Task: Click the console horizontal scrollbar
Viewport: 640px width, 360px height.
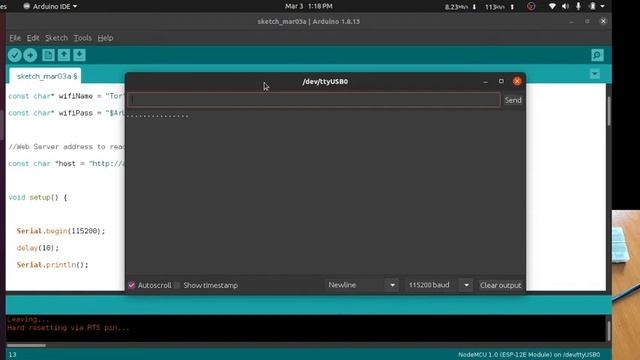Action: pyautogui.click(x=27, y=345)
